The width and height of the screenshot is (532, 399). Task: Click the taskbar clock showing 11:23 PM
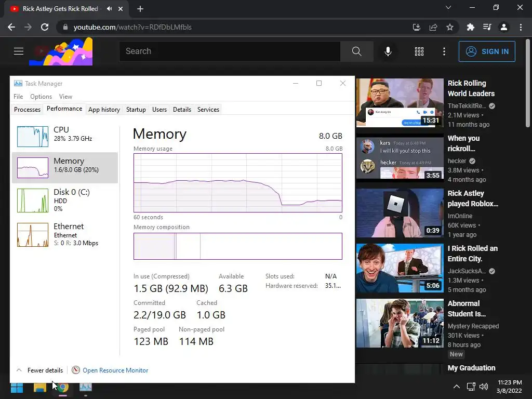tap(509, 387)
